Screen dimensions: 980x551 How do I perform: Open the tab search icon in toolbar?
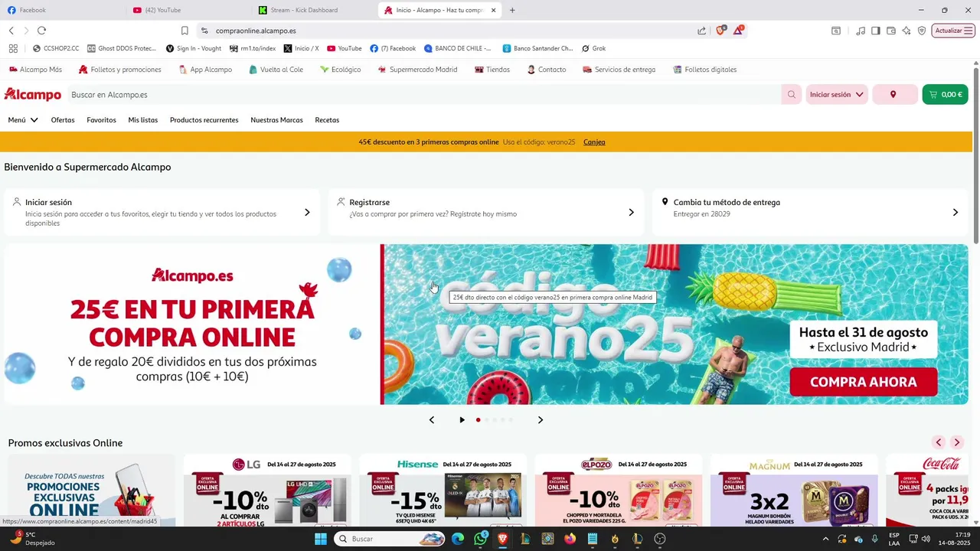coord(836,31)
